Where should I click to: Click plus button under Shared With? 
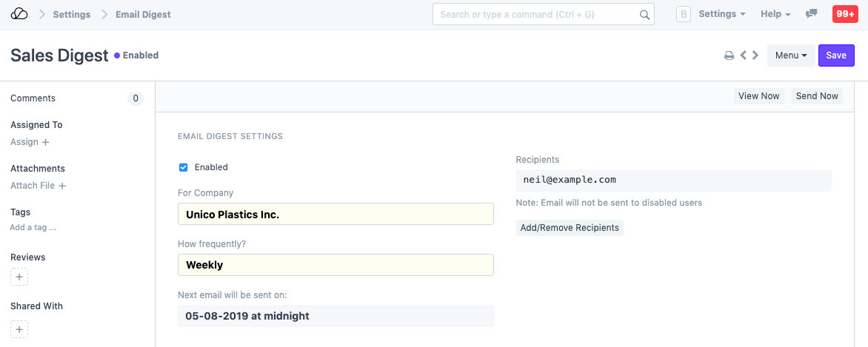tap(19, 329)
